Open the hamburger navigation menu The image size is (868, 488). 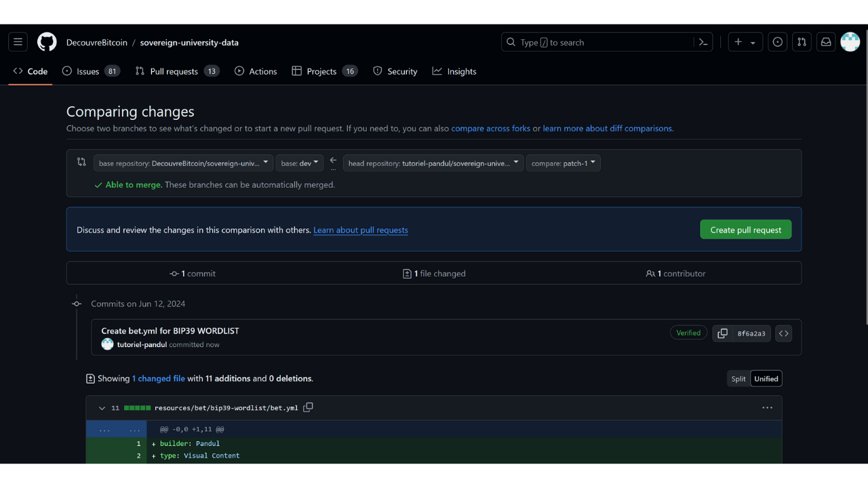(18, 42)
